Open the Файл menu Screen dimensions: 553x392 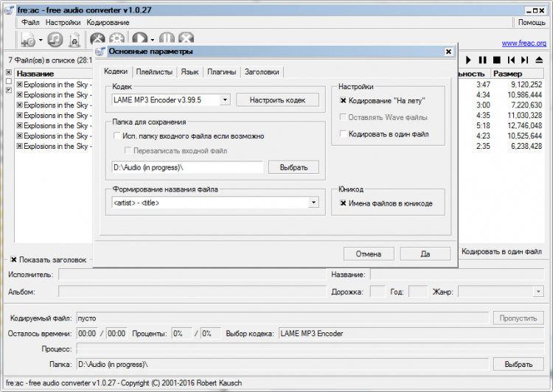[30, 23]
